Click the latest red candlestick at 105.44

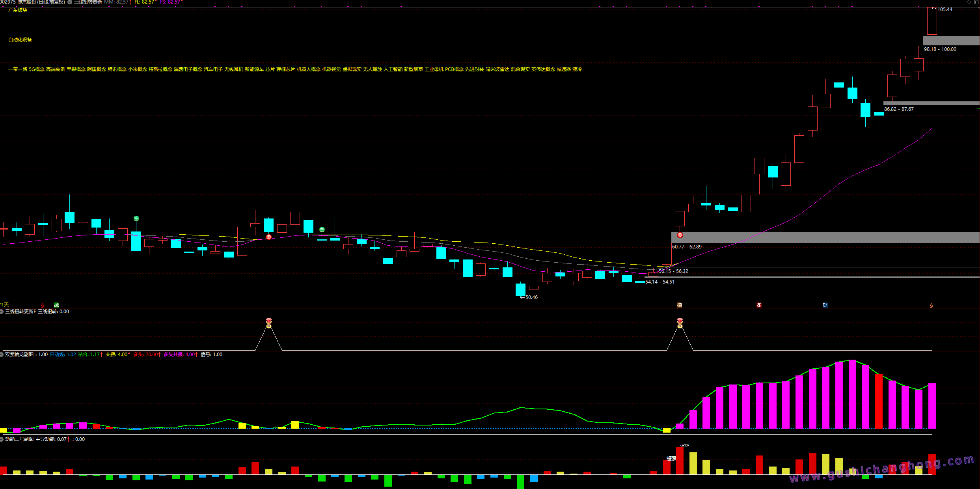pos(932,21)
